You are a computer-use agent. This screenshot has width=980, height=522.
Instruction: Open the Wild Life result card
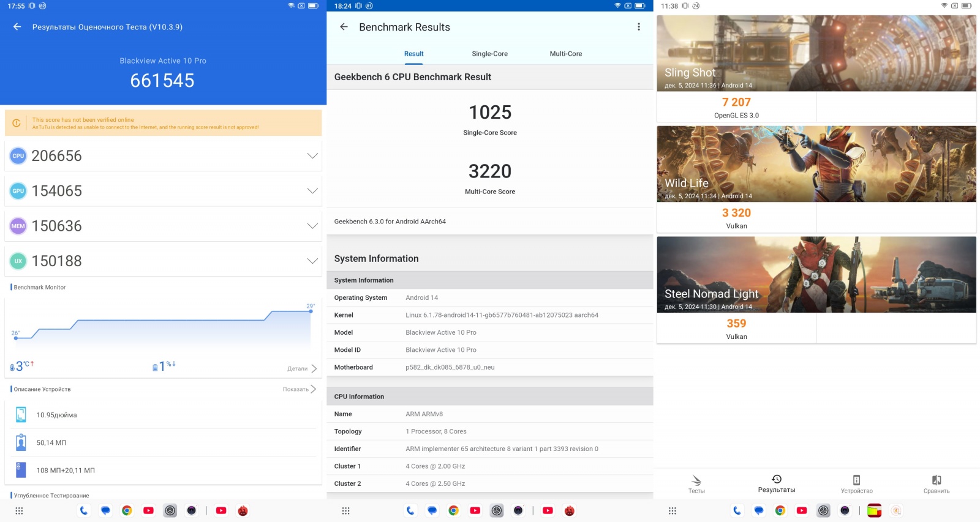816,179
